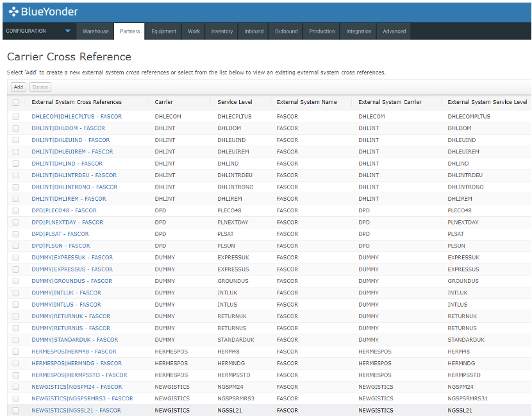Check the DHLINT|DHLDOM row checkbox
The height and width of the screenshot is (417, 532).
15,128
